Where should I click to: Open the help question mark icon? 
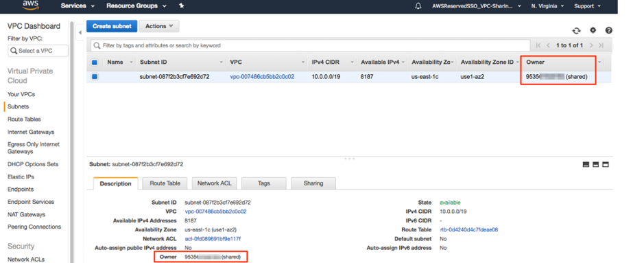[x=608, y=30]
